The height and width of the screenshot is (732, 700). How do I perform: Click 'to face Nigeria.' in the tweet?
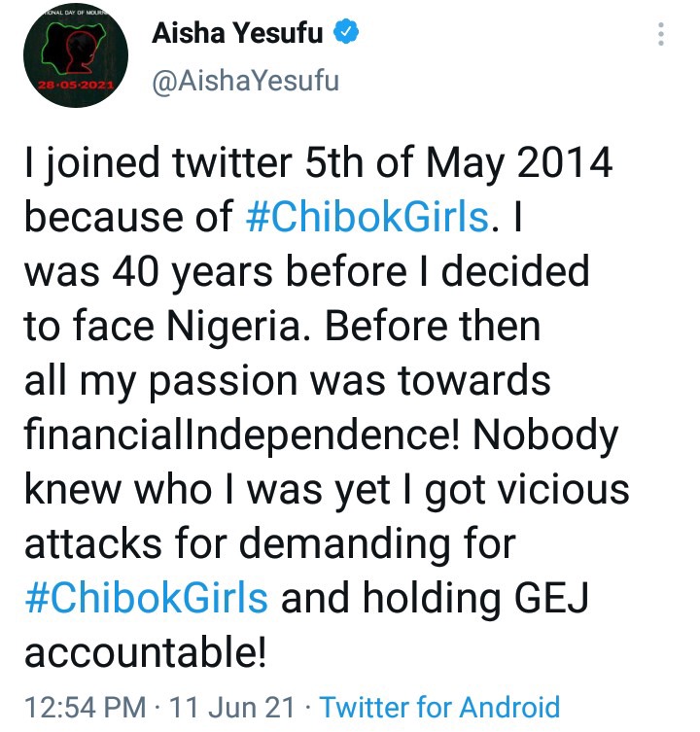(x=167, y=326)
